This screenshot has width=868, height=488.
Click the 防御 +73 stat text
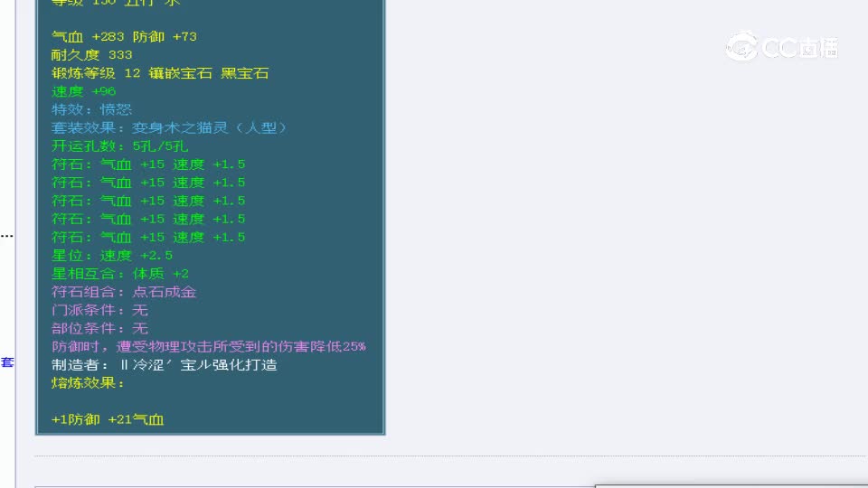pos(165,36)
